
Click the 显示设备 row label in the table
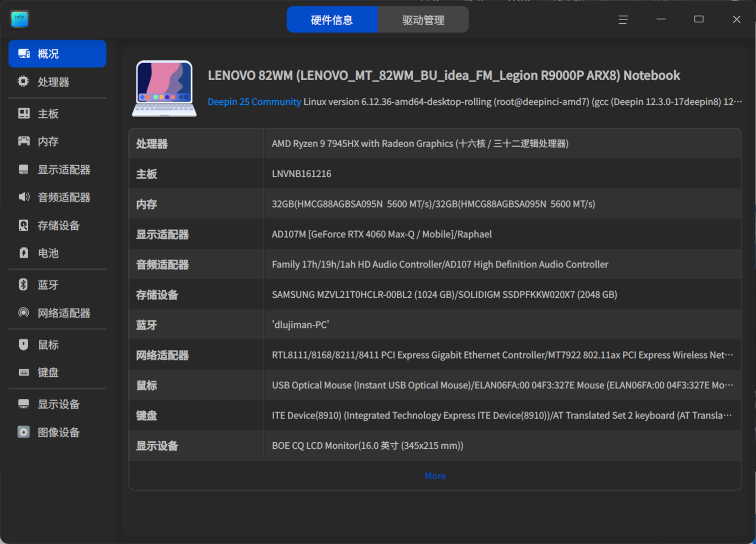click(157, 446)
